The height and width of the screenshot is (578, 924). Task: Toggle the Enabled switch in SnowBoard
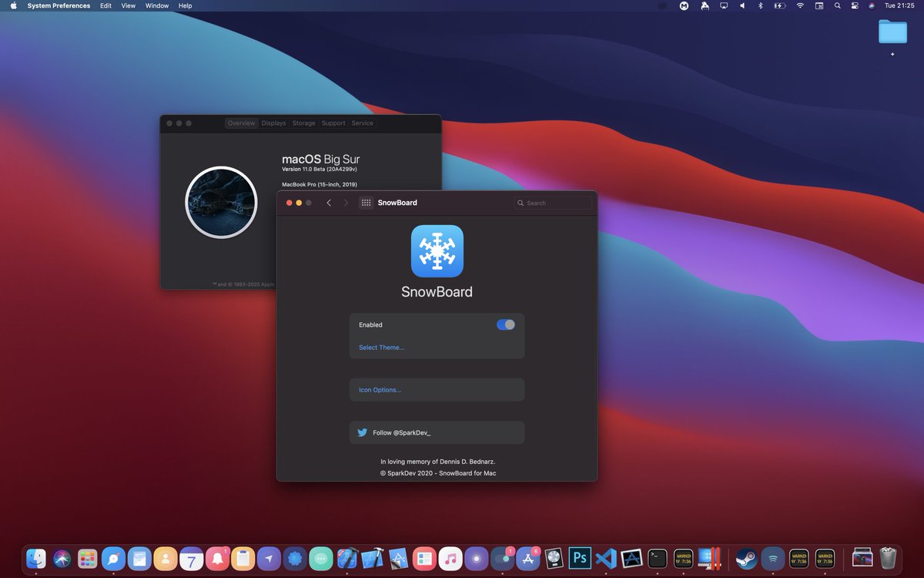506,324
